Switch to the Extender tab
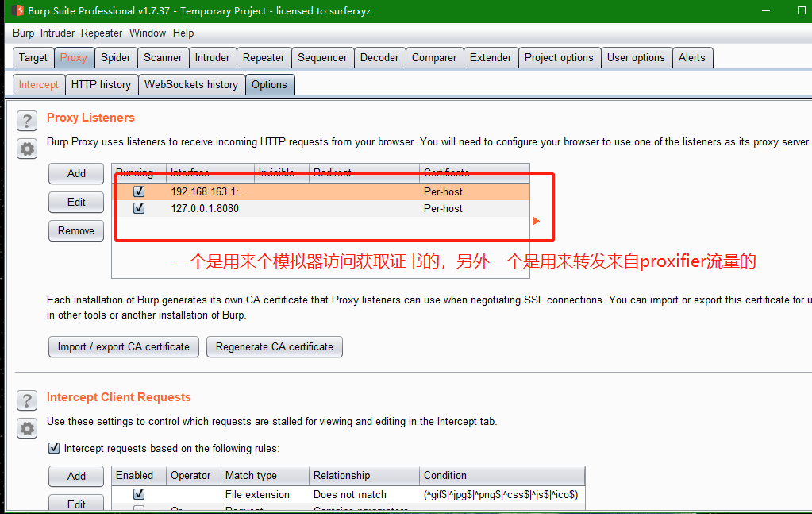812x514 pixels. (491, 57)
